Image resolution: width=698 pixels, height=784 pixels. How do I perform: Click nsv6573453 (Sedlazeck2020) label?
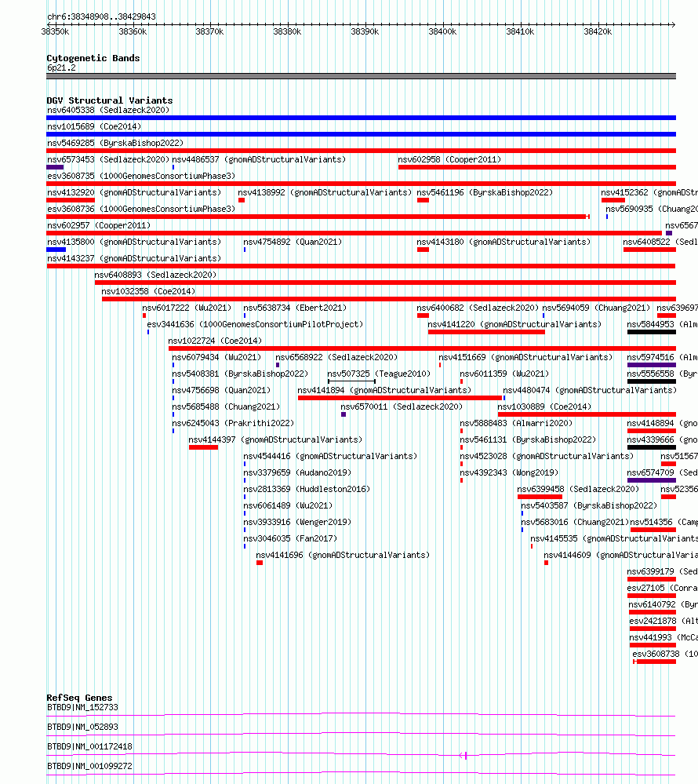[108, 159]
